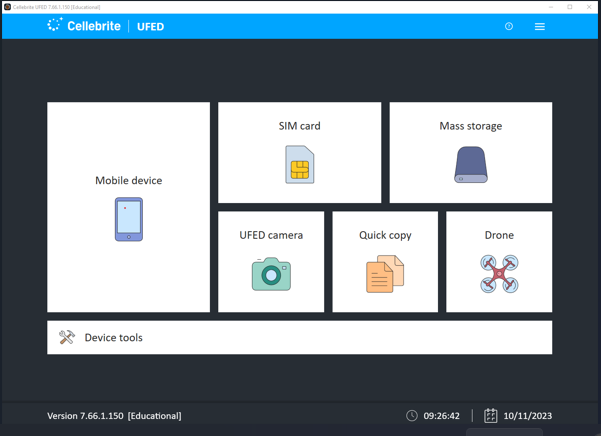Close the Cellebrite UFED window
The image size is (601, 436).
[589, 7]
